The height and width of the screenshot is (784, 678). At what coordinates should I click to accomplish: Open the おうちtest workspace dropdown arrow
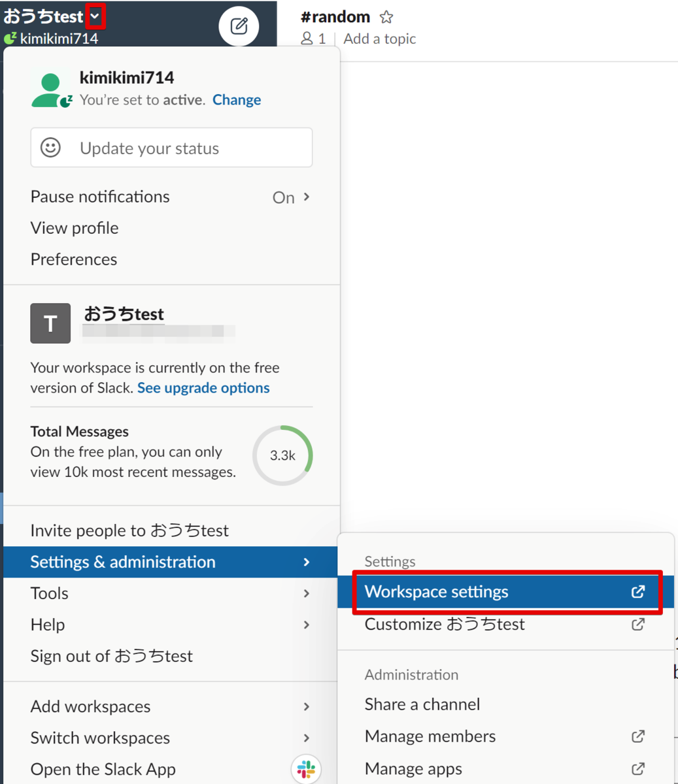tap(95, 16)
